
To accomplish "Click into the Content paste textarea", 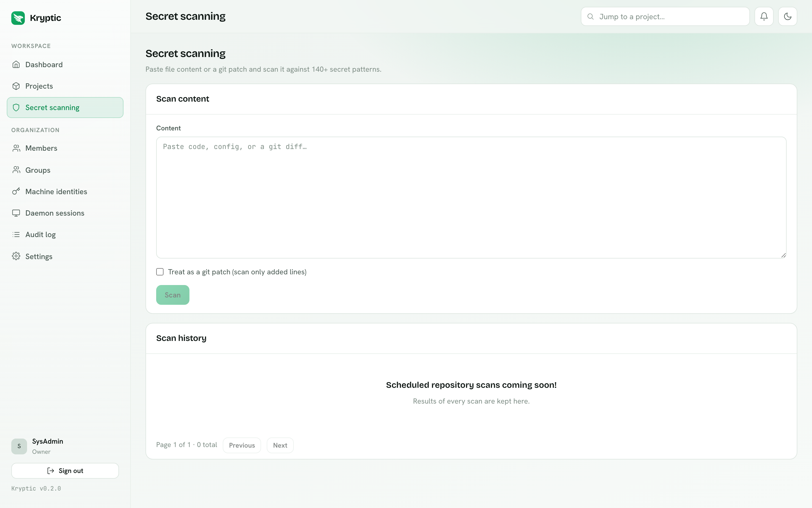I will 471,198.
